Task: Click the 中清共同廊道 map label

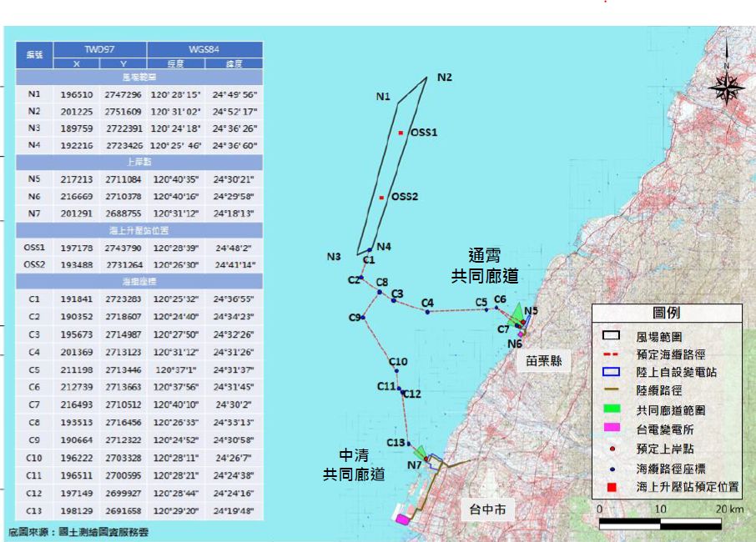Action: (355, 464)
